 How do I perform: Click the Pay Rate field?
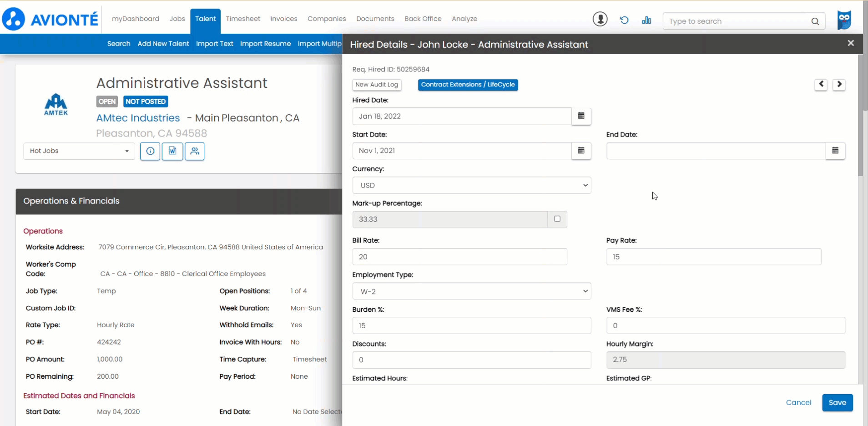(714, 257)
